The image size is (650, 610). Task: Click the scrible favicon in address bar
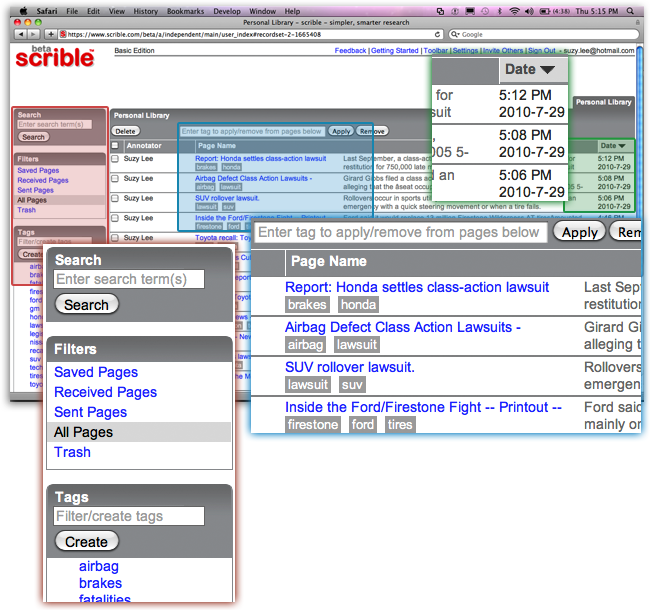click(x=63, y=34)
